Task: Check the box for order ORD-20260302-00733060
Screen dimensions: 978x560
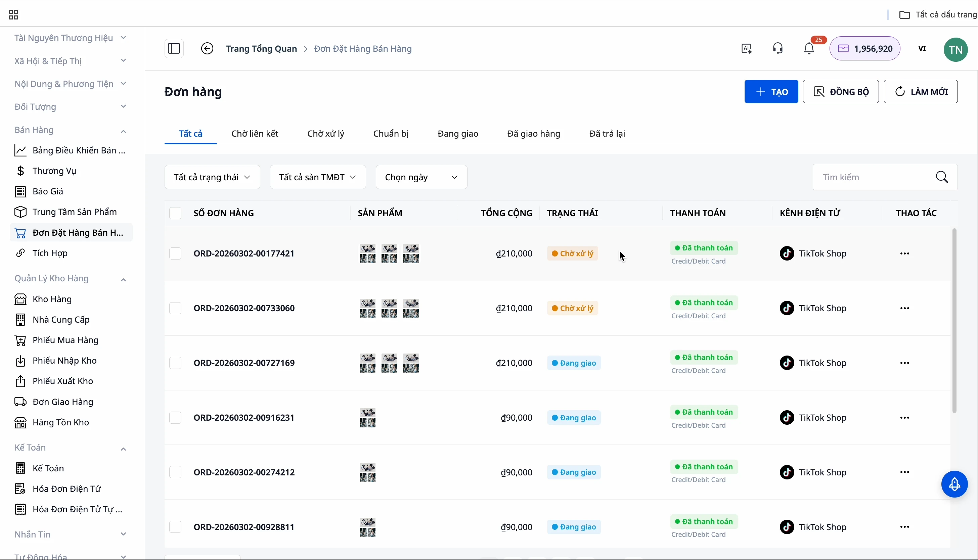Action: click(175, 309)
